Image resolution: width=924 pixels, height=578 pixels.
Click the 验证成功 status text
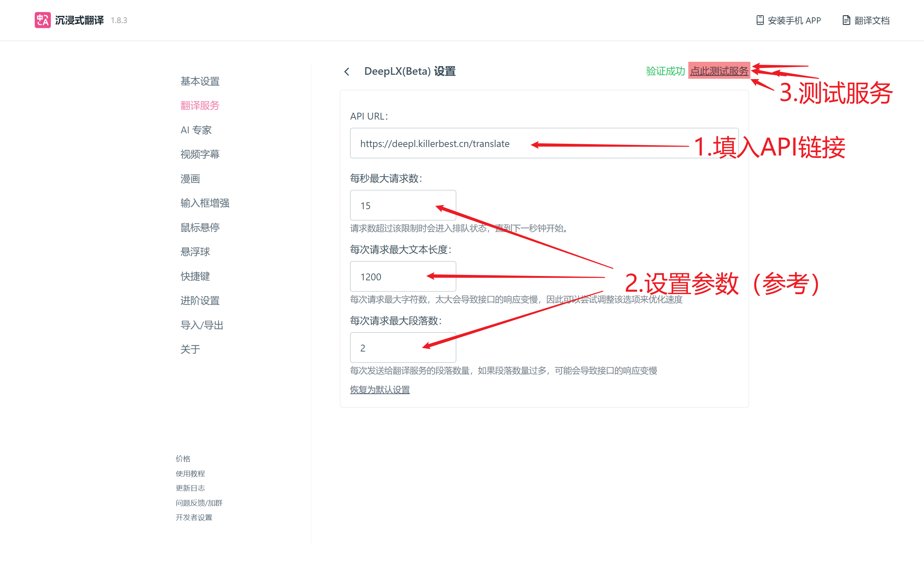point(665,71)
